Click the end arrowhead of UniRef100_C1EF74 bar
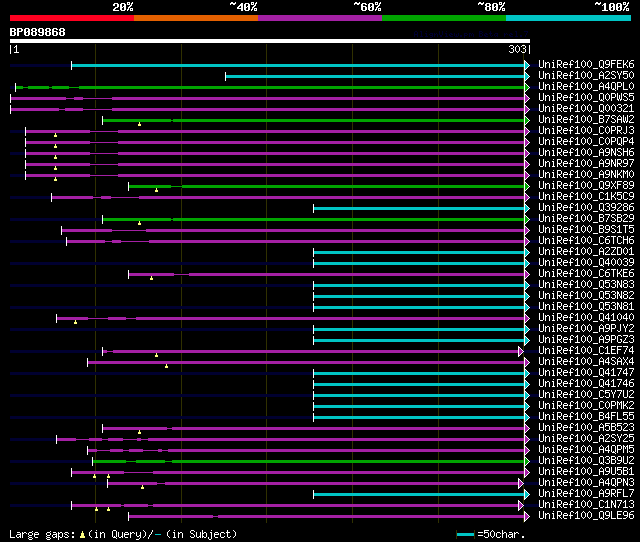 (521, 351)
